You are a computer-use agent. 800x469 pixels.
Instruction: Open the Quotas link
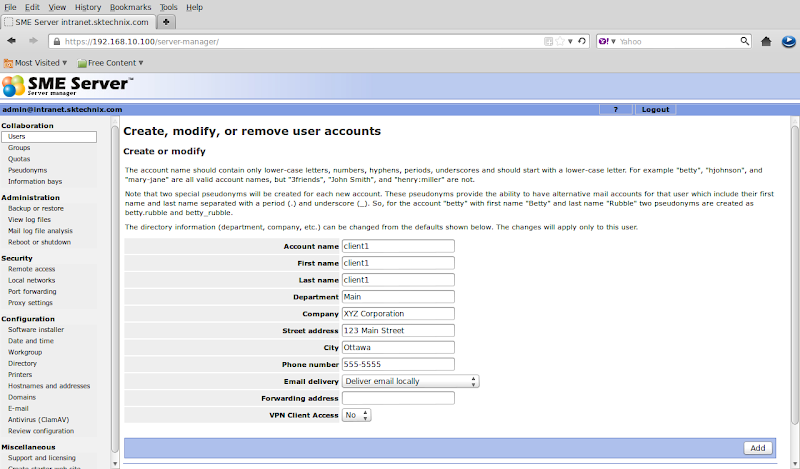pyautogui.click(x=19, y=159)
